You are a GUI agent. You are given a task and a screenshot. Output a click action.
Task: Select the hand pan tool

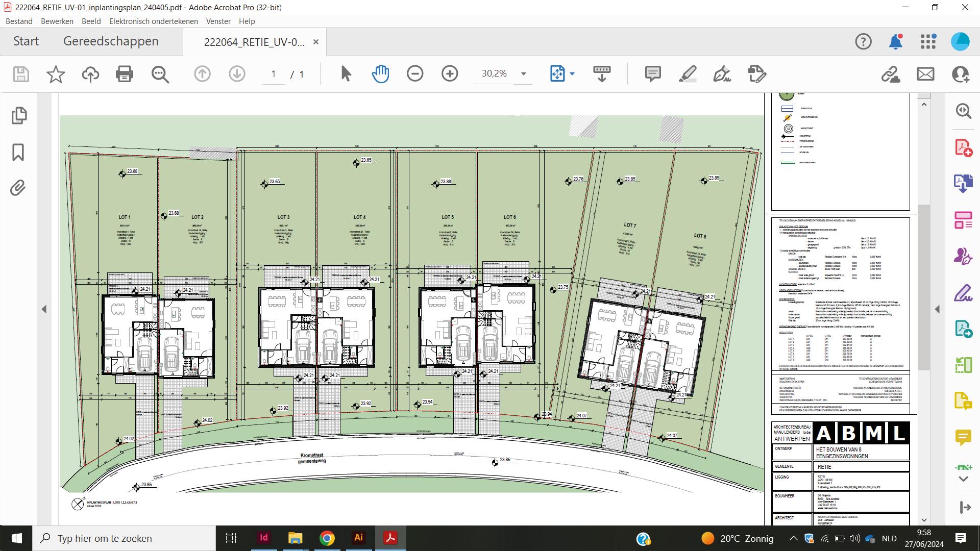(380, 74)
